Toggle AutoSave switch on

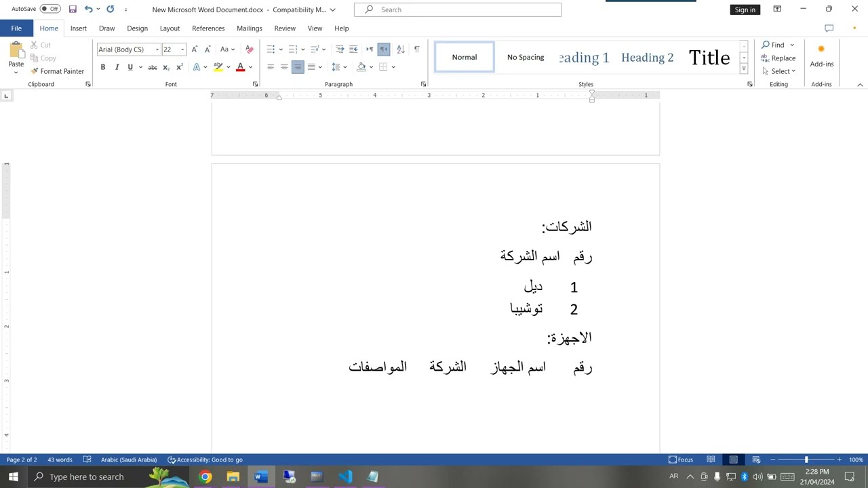click(50, 9)
